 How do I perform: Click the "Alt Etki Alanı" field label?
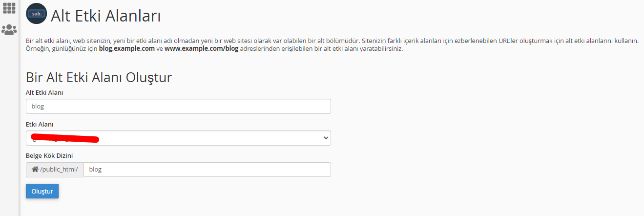point(44,92)
